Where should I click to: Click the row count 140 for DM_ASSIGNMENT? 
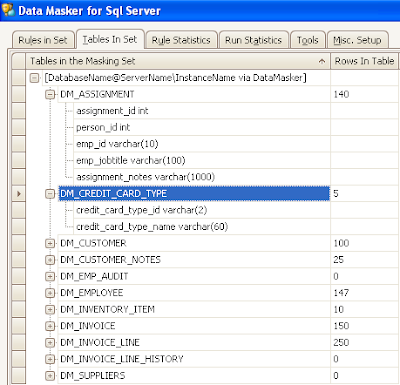(341, 94)
